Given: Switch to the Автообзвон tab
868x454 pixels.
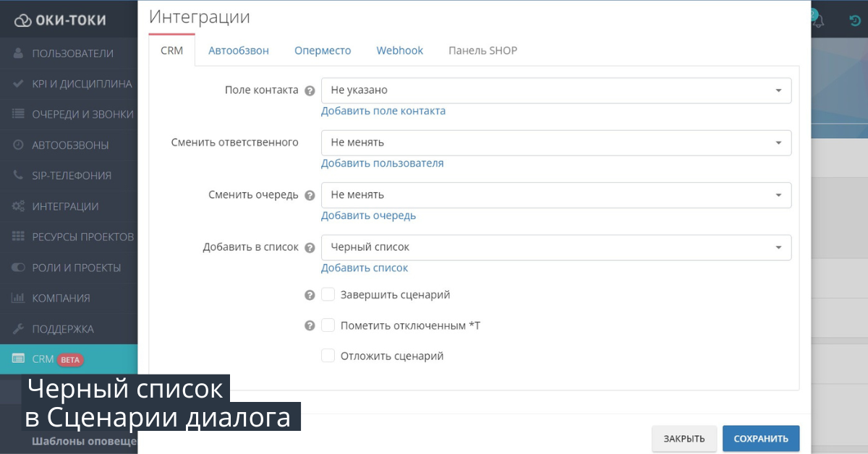Looking at the screenshot, I should [239, 51].
